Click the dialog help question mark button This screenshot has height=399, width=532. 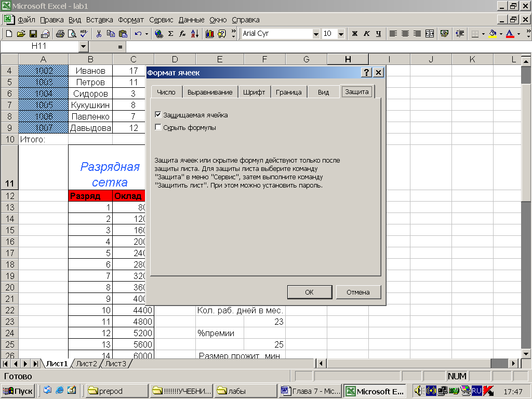pyautogui.click(x=366, y=72)
